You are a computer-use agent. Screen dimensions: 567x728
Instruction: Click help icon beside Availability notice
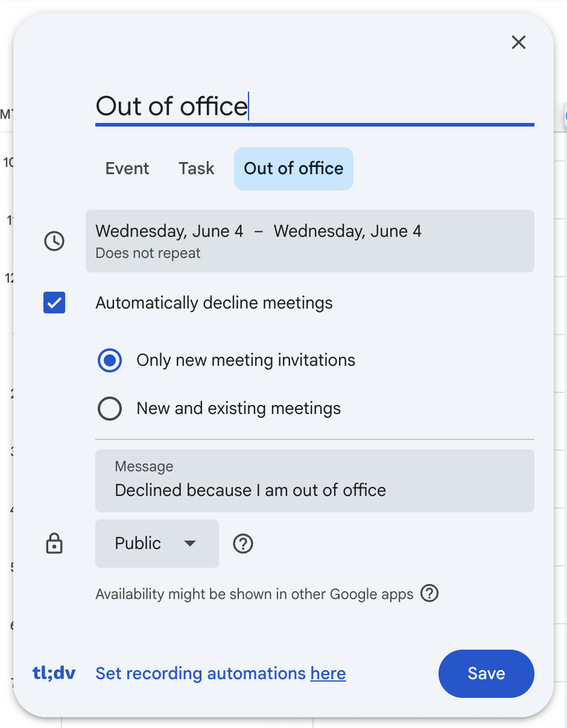click(430, 594)
